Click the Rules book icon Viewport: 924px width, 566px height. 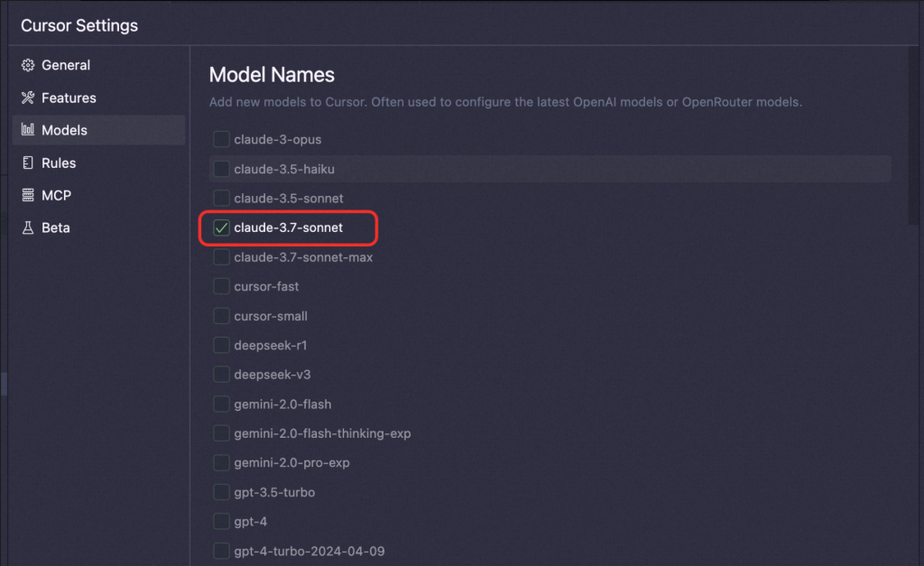point(28,162)
